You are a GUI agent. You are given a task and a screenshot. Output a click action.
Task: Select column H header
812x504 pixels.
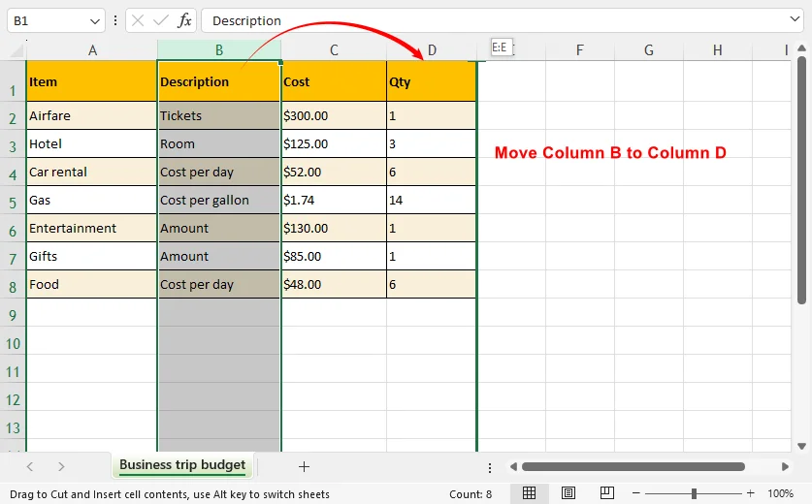tap(717, 50)
